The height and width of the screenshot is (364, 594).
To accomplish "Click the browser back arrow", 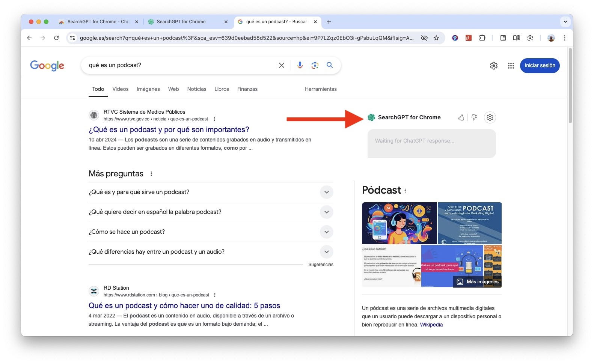I will 29,38.
